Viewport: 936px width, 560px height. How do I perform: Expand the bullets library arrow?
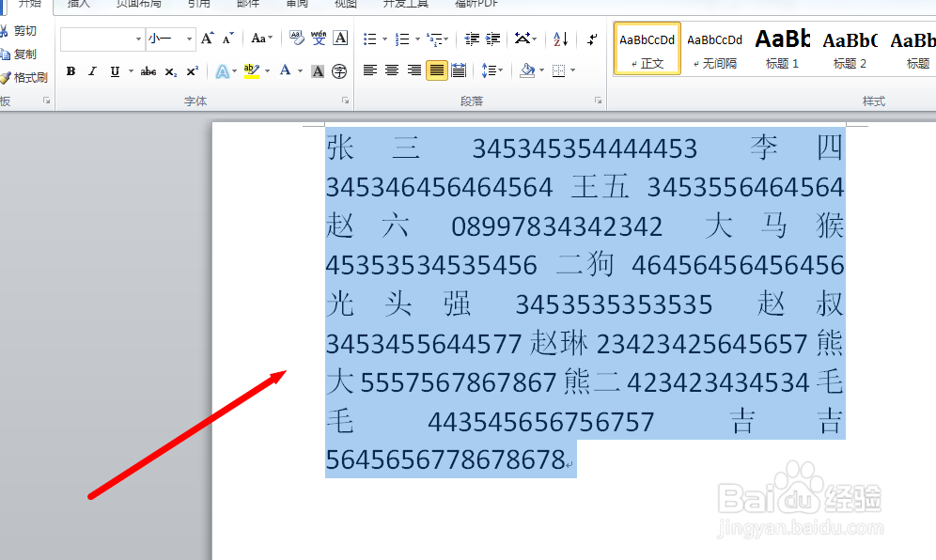click(385, 39)
